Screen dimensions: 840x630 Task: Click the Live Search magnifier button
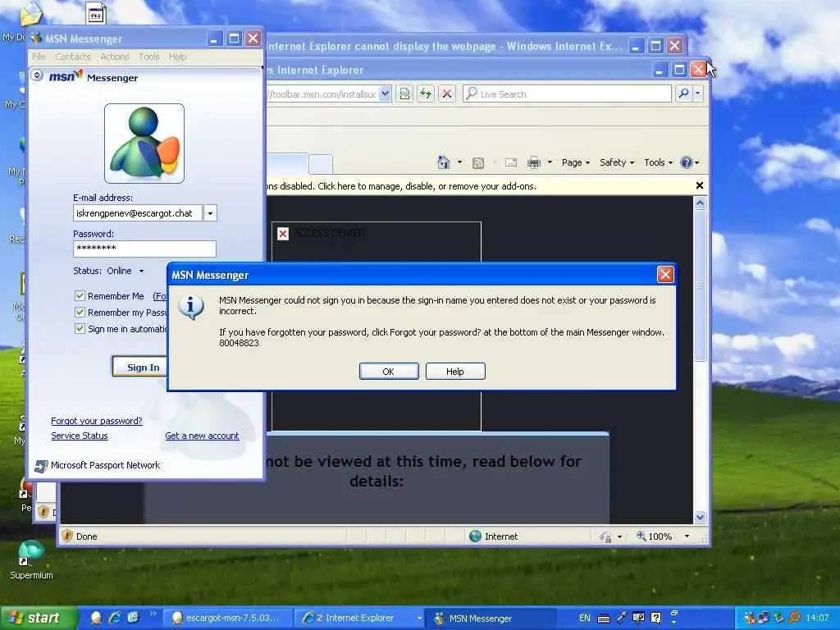(683, 94)
